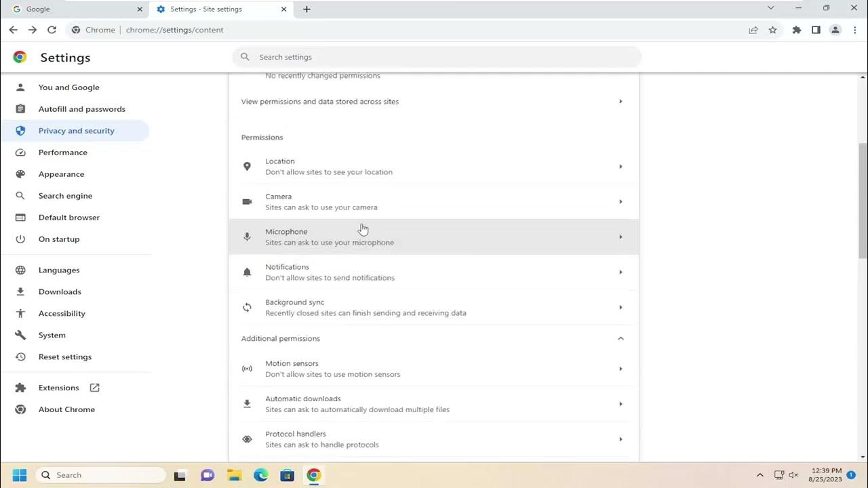This screenshot has height=488, width=868.
Task: Select Privacy and security in sidebar
Action: (75, 131)
